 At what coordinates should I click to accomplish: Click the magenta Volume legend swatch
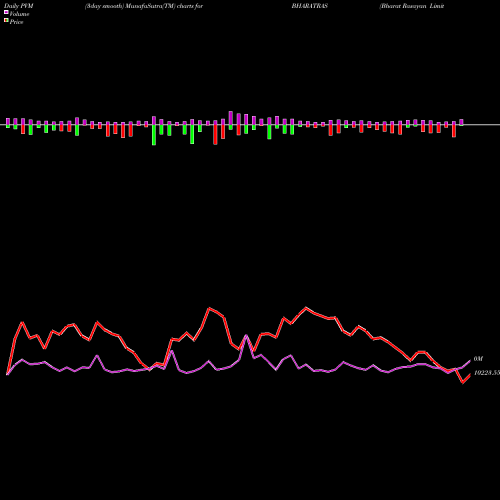6,13
